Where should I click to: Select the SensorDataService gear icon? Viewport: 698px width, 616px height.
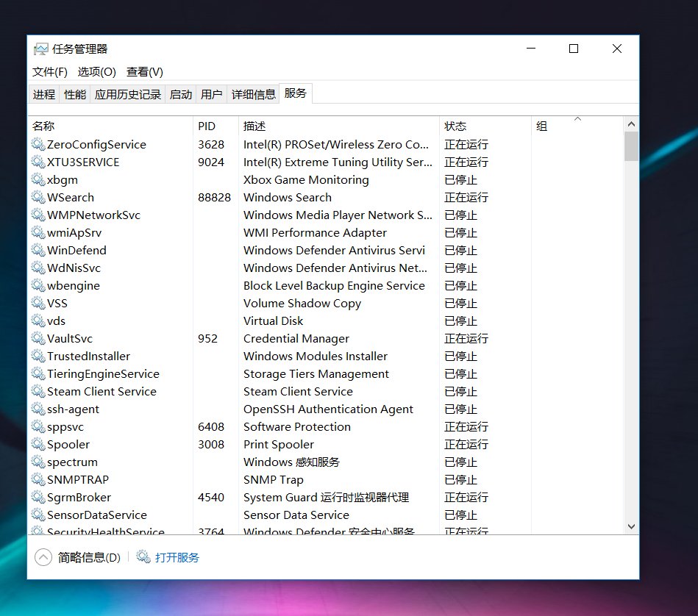pyautogui.click(x=38, y=515)
